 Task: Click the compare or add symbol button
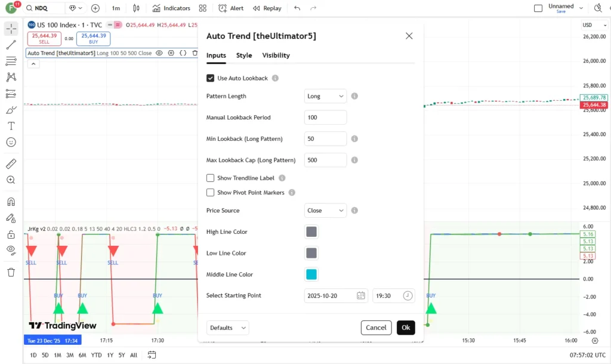click(x=95, y=8)
